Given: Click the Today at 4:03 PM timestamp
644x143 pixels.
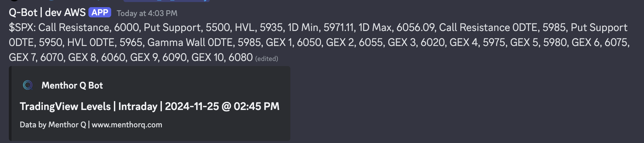Looking at the screenshot, I should pos(147,13).
